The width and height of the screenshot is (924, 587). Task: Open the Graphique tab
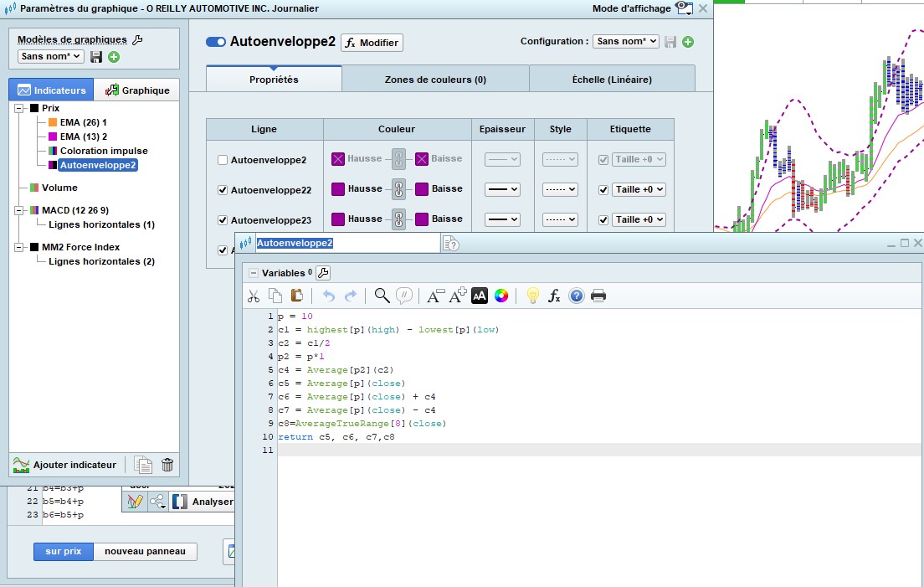click(136, 90)
